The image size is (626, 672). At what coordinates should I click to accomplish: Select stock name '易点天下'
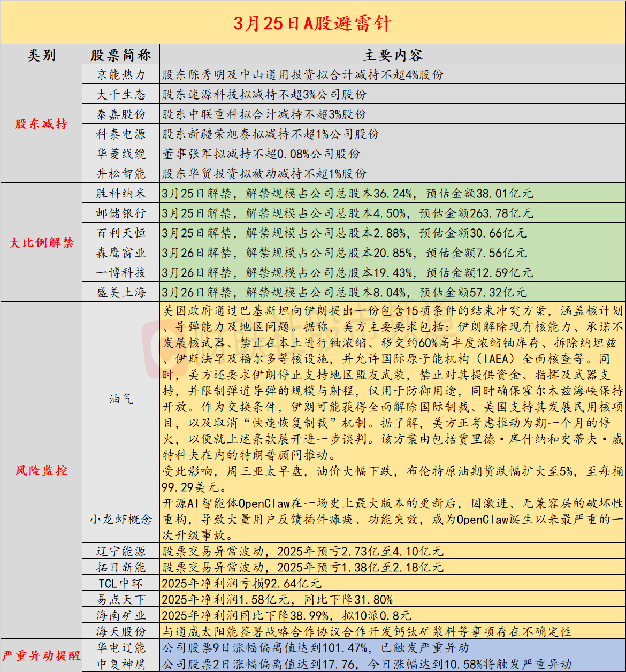(121, 600)
